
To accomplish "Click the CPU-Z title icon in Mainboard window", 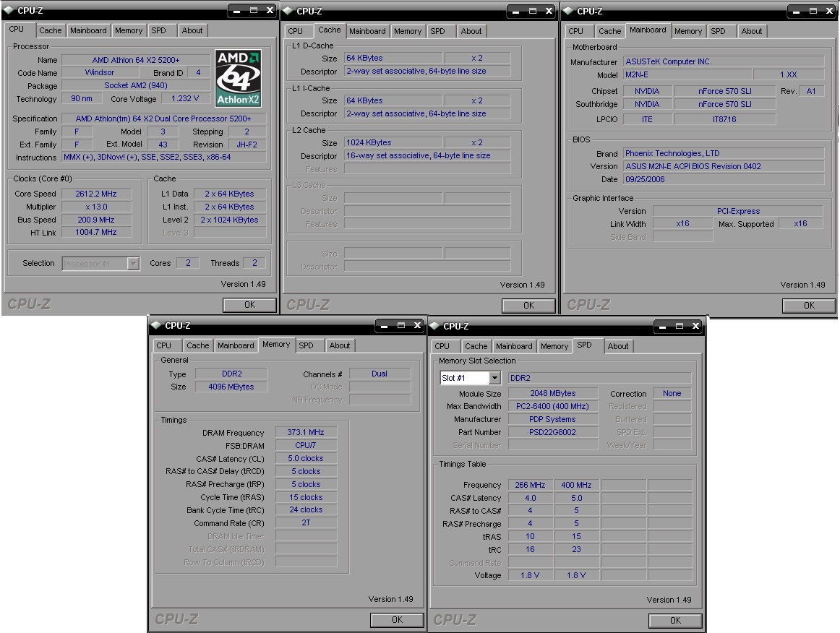I will pyautogui.click(x=568, y=11).
